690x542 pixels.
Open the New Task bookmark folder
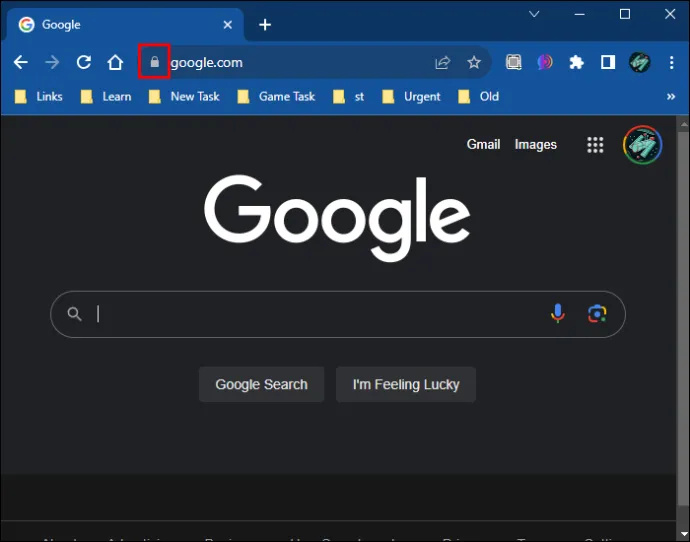tap(184, 97)
